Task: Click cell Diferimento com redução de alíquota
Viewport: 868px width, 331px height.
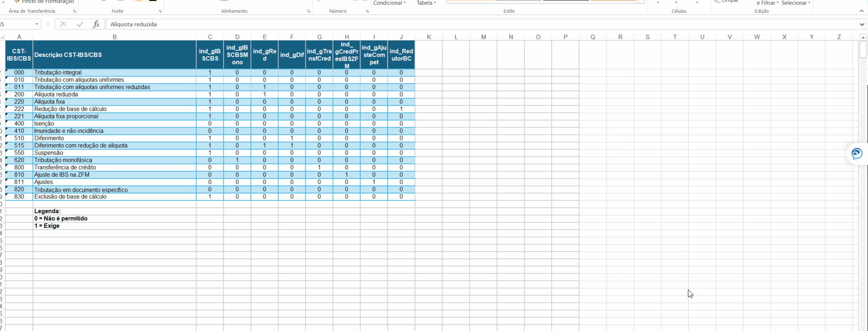Action: point(114,146)
